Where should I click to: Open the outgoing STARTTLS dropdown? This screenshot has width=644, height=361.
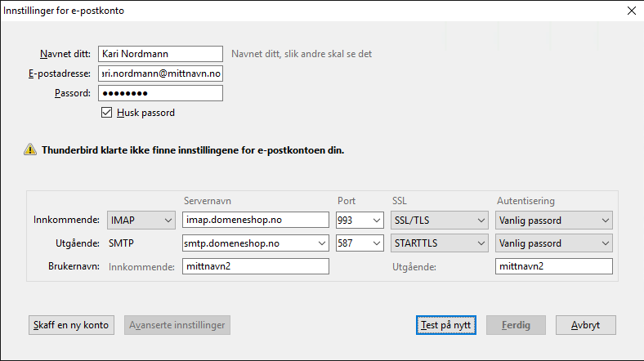click(440, 243)
